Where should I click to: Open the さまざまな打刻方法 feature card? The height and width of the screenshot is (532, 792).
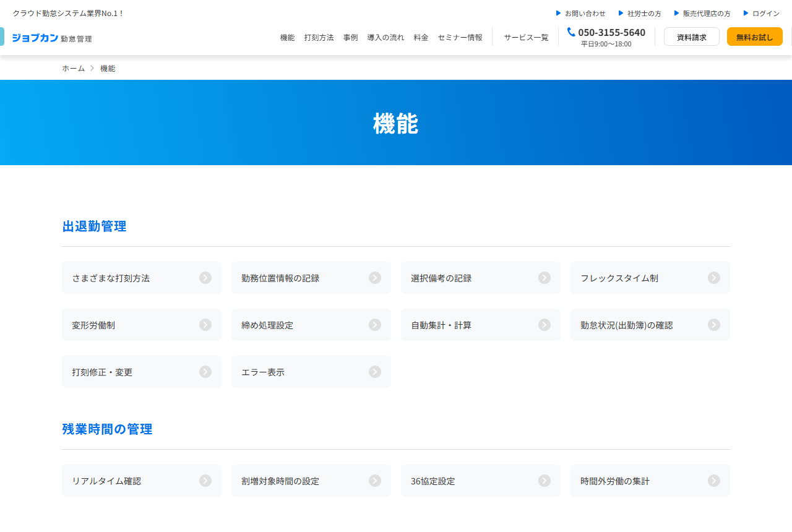tap(142, 278)
